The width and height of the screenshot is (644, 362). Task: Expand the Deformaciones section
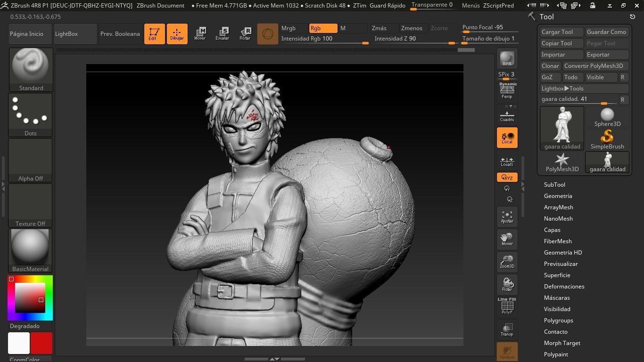pos(564,287)
